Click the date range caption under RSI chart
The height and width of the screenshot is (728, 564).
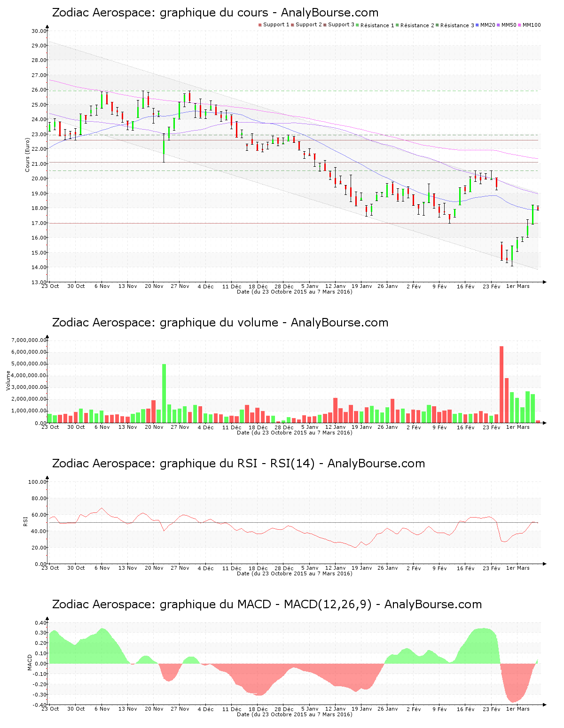[294, 573]
